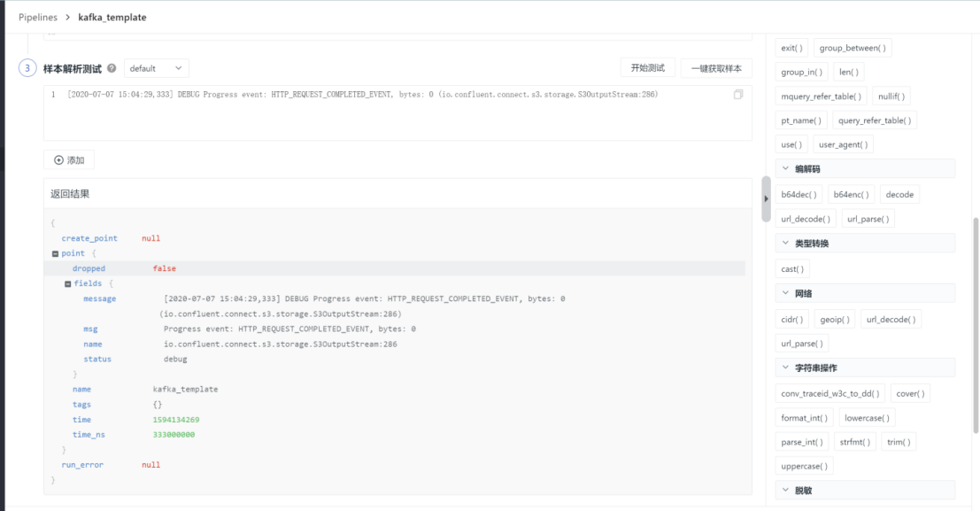Insert the cast() function
This screenshot has width=980, height=511.
(791, 269)
